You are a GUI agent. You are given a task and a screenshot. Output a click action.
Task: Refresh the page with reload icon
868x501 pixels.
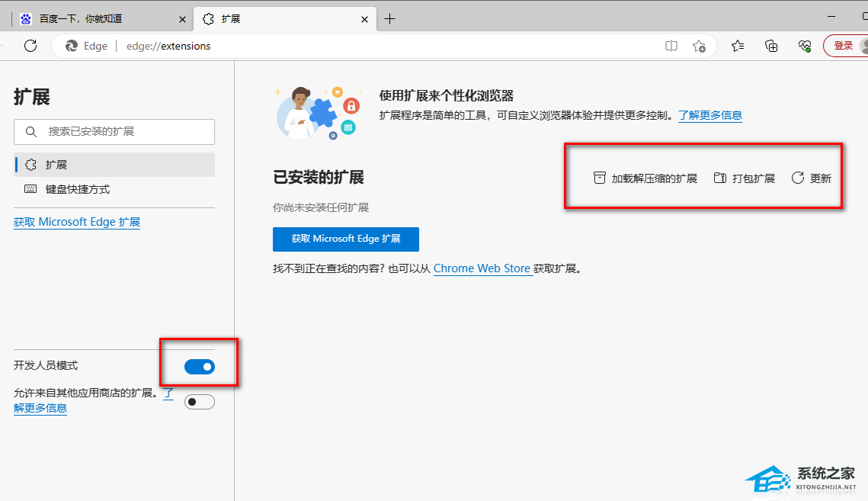coord(30,46)
